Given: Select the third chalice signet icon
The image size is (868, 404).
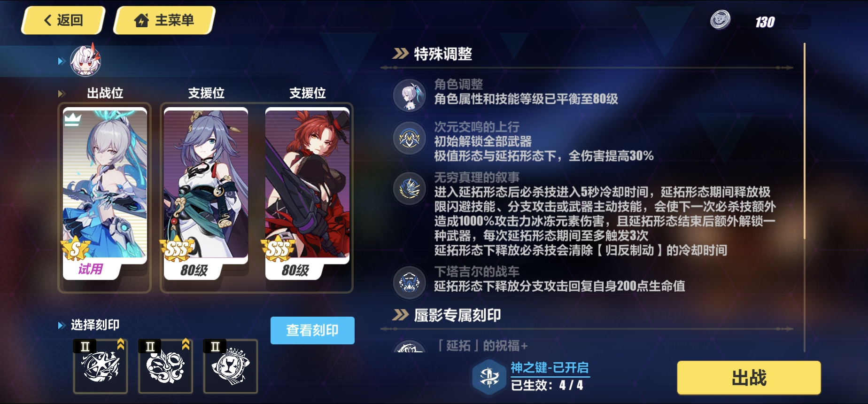Looking at the screenshot, I should 230,366.
